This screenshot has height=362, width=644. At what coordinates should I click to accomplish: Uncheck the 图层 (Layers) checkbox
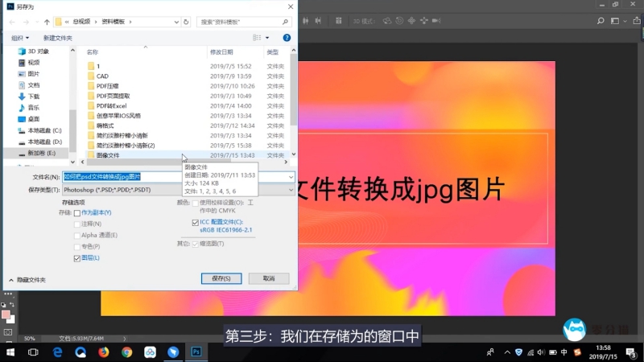click(77, 257)
